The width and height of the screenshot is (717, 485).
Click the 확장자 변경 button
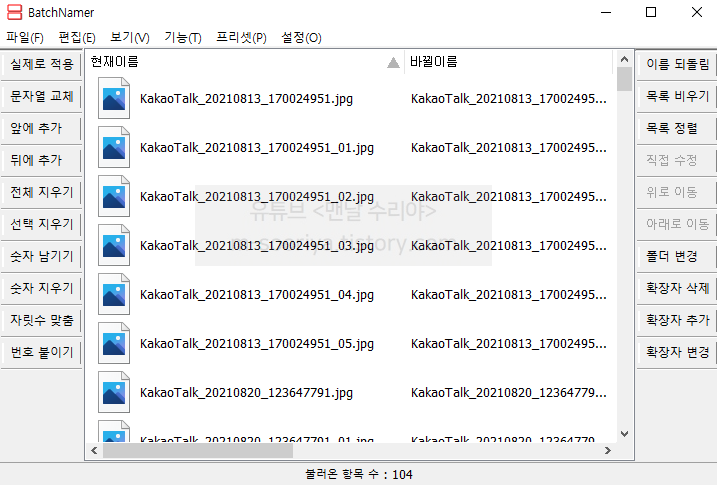pos(677,352)
